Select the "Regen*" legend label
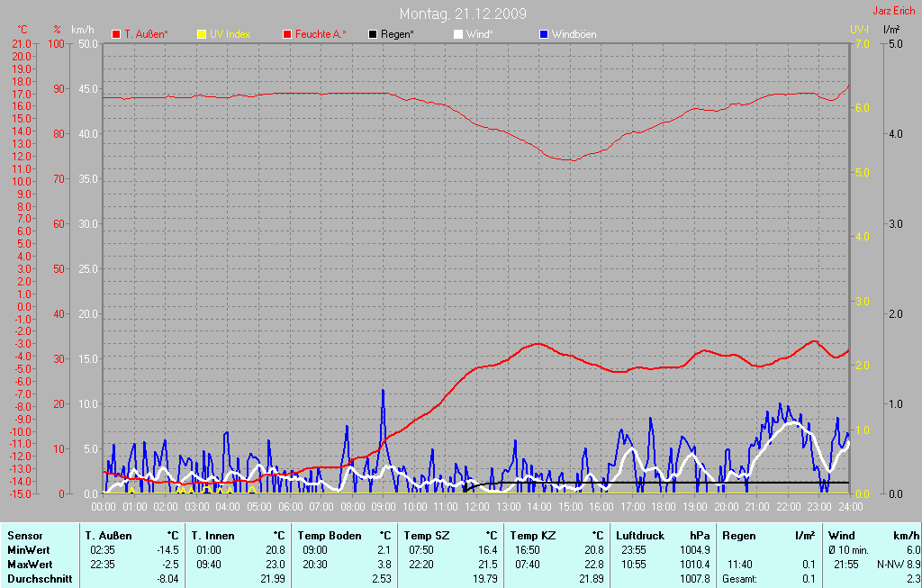The width and height of the screenshot is (922, 588). (x=397, y=34)
